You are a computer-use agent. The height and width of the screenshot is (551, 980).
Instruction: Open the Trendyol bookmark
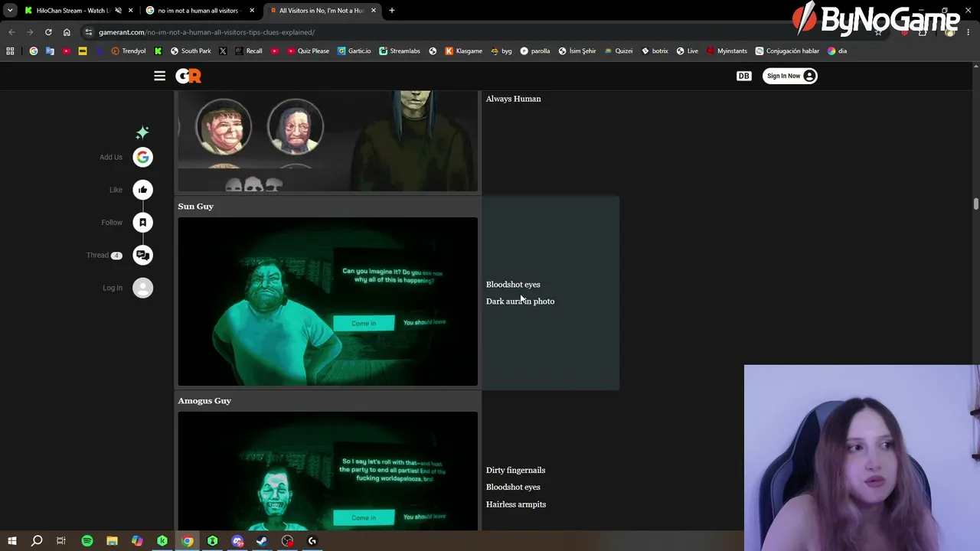tap(129, 51)
